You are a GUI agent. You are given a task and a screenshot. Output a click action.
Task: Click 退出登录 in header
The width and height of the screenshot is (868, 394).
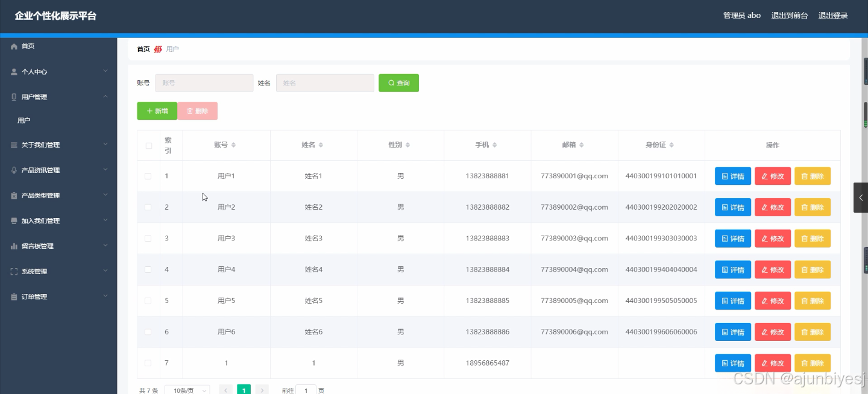click(833, 16)
